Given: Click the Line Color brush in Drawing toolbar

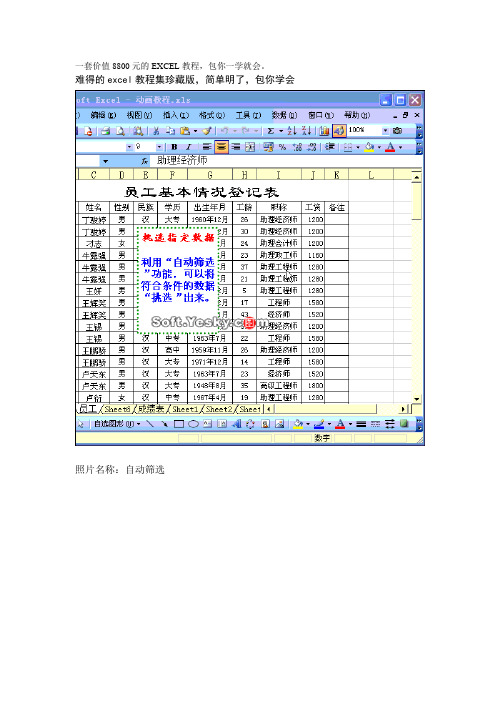Looking at the screenshot, I should tap(319, 424).
